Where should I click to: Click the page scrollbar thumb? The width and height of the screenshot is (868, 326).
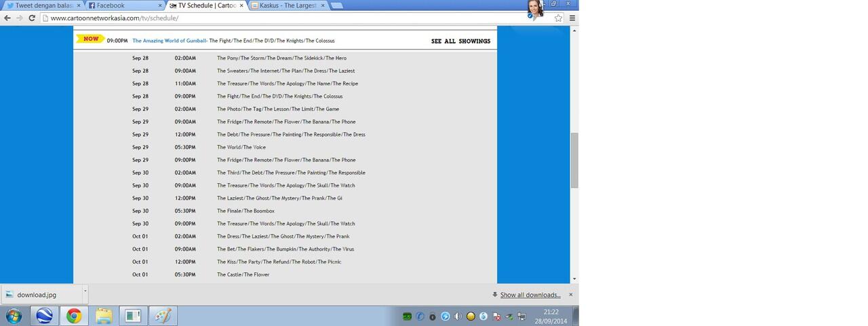coord(574,160)
